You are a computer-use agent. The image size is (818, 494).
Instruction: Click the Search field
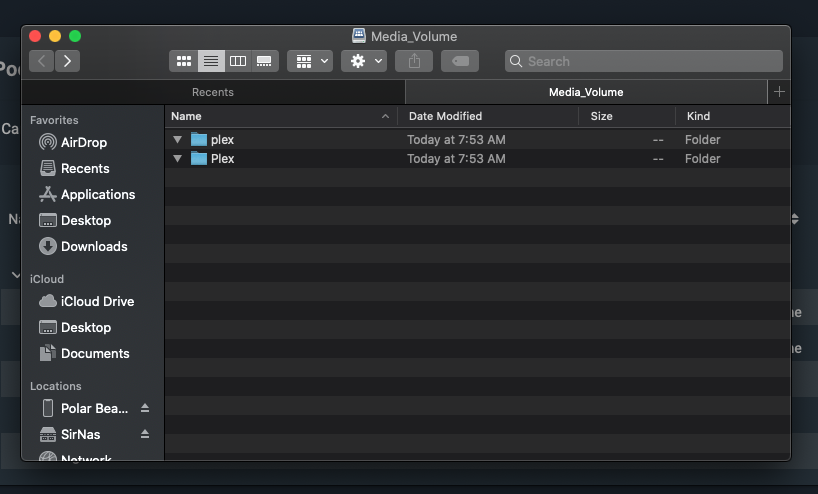pyautogui.click(x=643, y=61)
